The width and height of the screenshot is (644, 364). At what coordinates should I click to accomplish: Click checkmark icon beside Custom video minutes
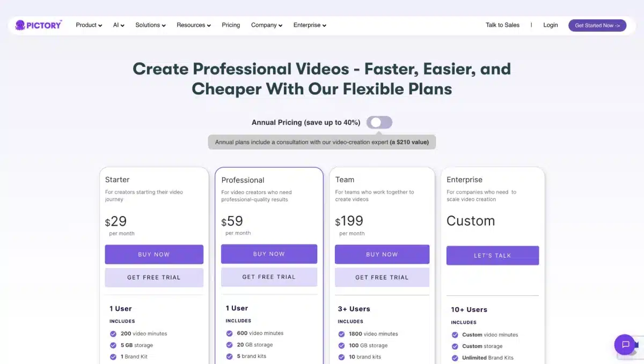click(x=455, y=335)
